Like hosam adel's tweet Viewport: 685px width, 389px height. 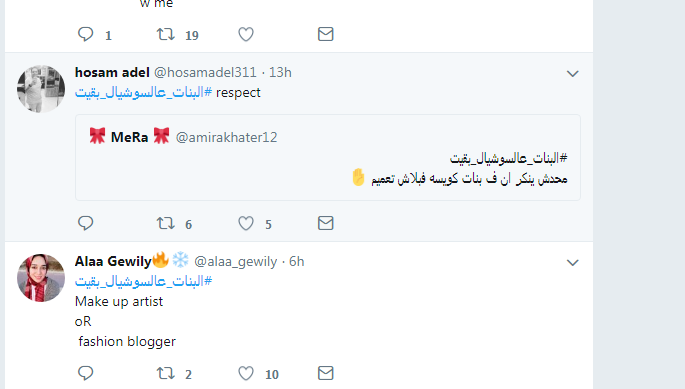[x=246, y=223]
